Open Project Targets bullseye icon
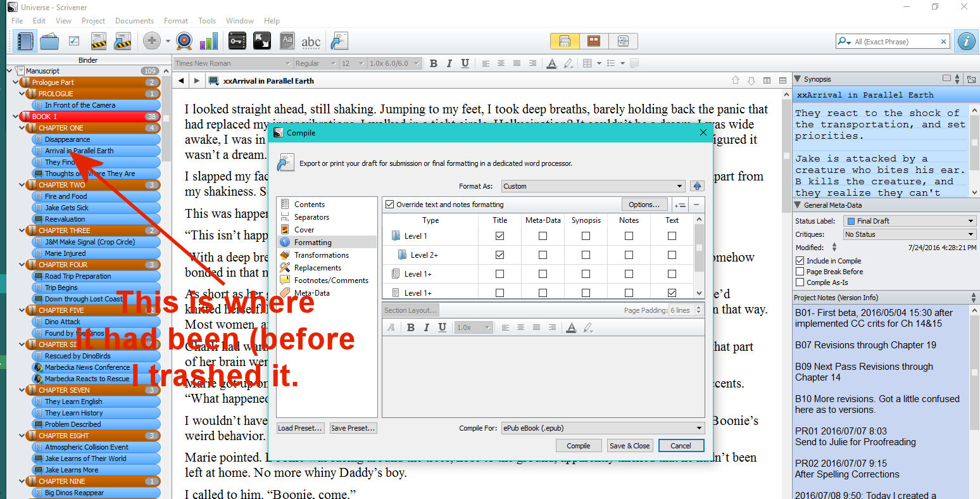This screenshot has height=499, width=980. click(184, 41)
